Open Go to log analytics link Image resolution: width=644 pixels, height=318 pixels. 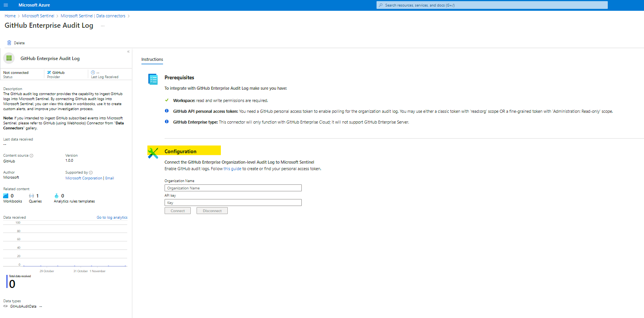(112, 218)
